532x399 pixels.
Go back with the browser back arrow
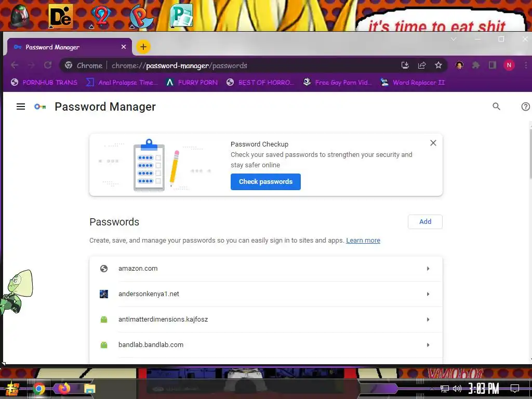[15, 65]
